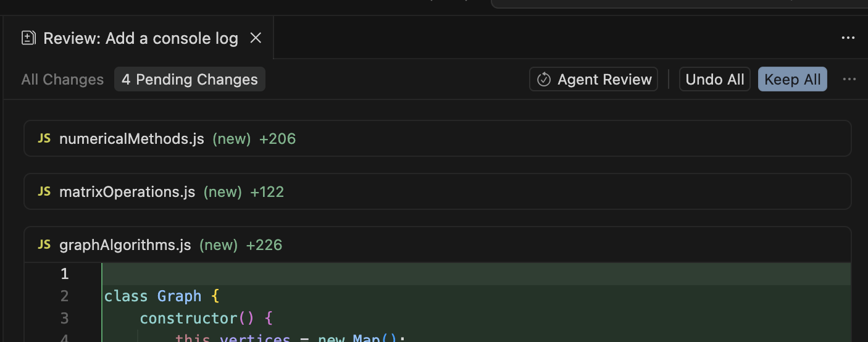
Task: Click the Agent Review button
Action: (593, 80)
